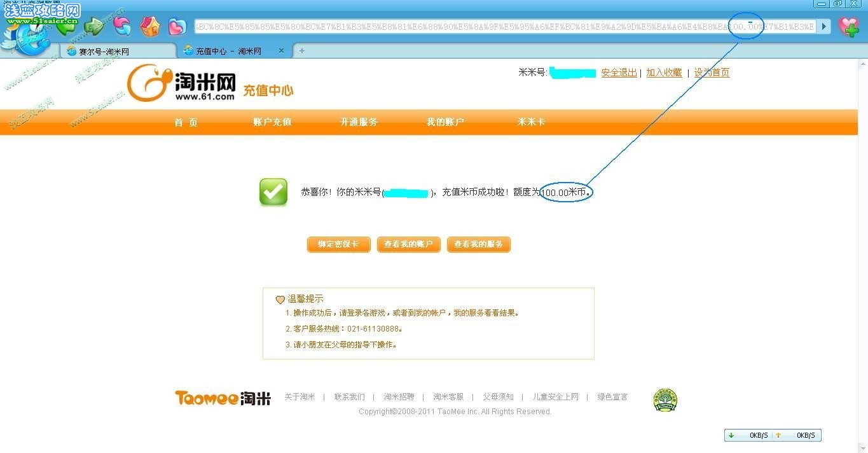Open the 首页 navigation item
Viewport: 868px width, 453px height.
tap(186, 122)
